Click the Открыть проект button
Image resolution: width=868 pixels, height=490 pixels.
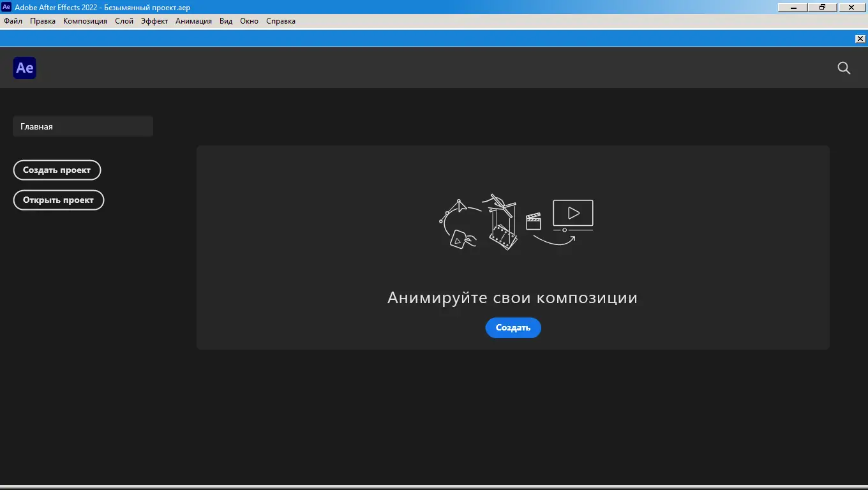point(59,200)
